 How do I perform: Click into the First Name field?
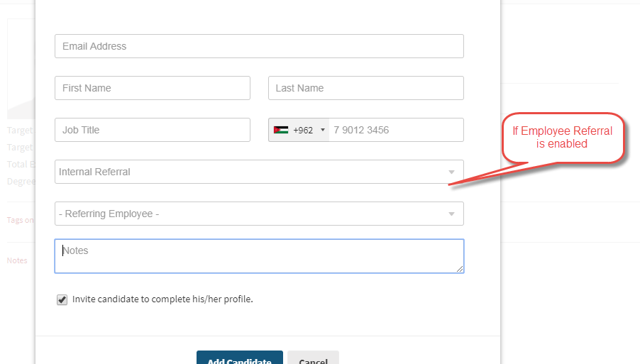coord(153,88)
